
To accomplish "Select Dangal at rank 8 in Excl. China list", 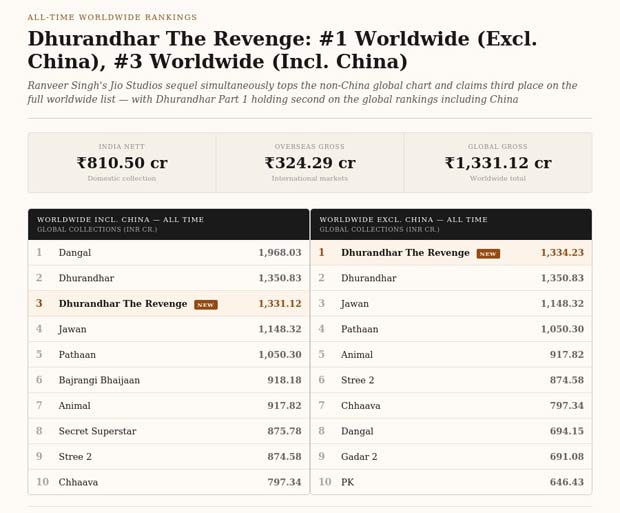I will click(x=451, y=431).
